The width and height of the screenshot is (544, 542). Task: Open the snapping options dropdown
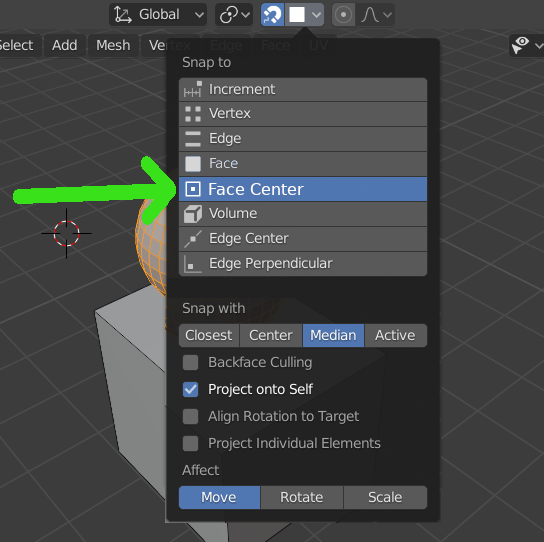(305, 15)
